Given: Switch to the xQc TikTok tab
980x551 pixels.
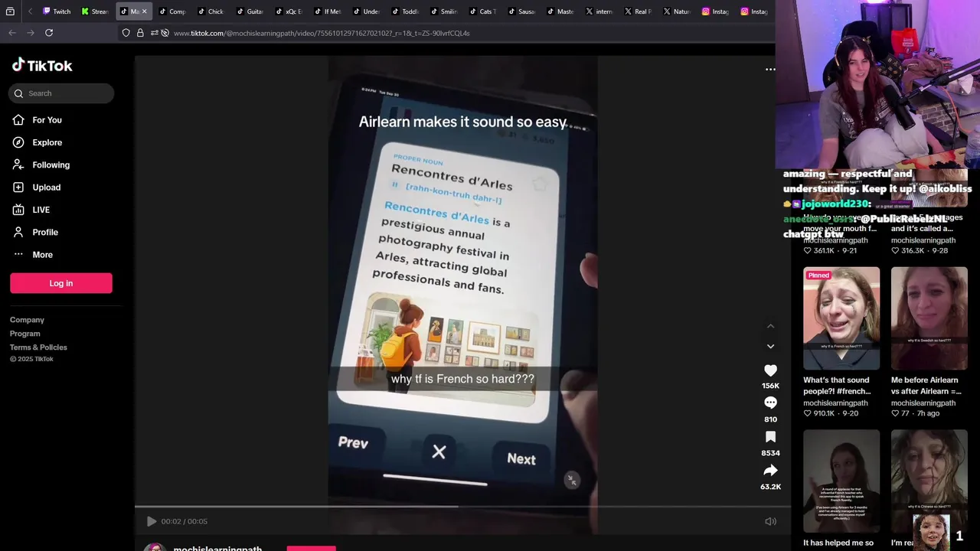Looking at the screenshot, I should point(289,11).
